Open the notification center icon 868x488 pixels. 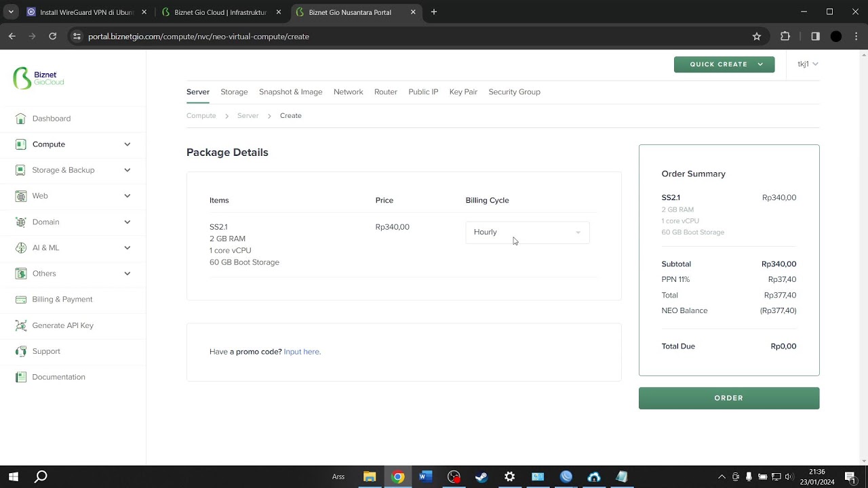pos(850,476)
